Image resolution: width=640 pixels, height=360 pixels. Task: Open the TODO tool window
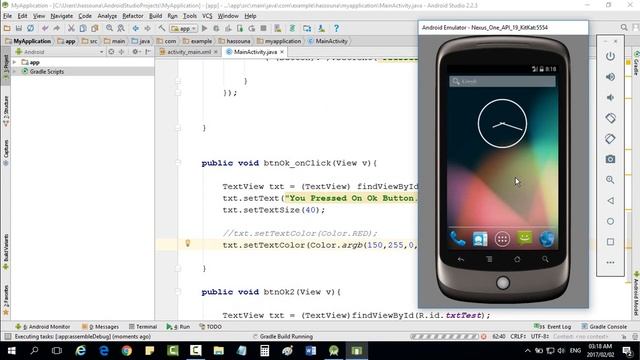[210, 327]
